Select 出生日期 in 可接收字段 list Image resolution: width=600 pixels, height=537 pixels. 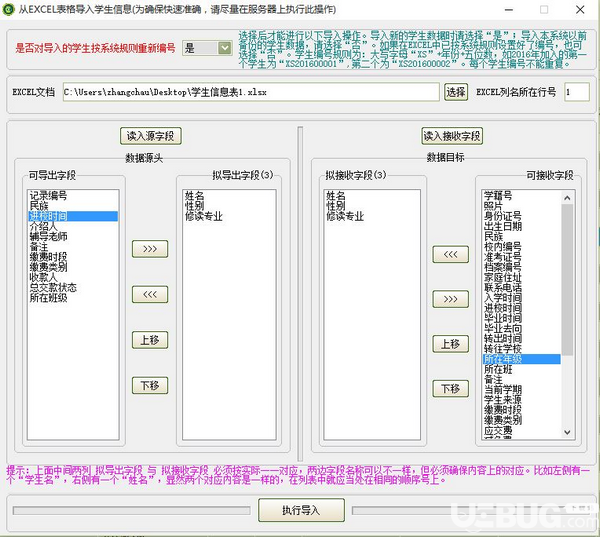(522, 226)
